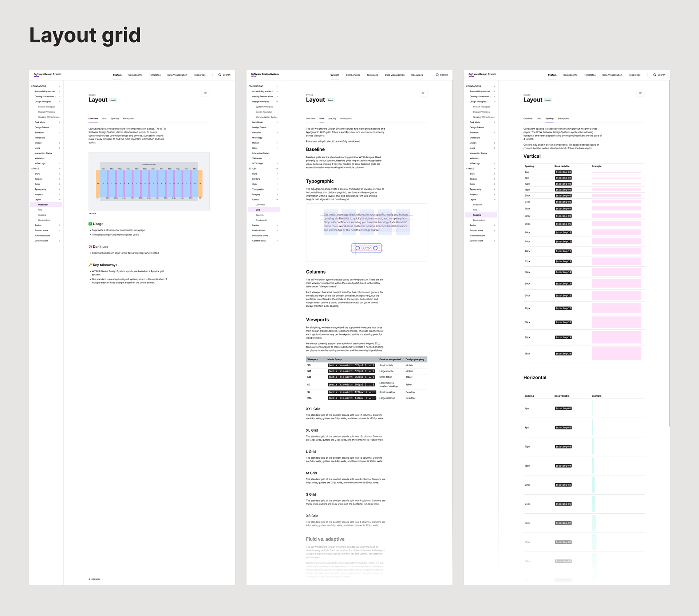Click the WTW logo in the Spacing page header
Image resolution: width=699 pixels, height=616 pixels.
(x=471, y=76)
